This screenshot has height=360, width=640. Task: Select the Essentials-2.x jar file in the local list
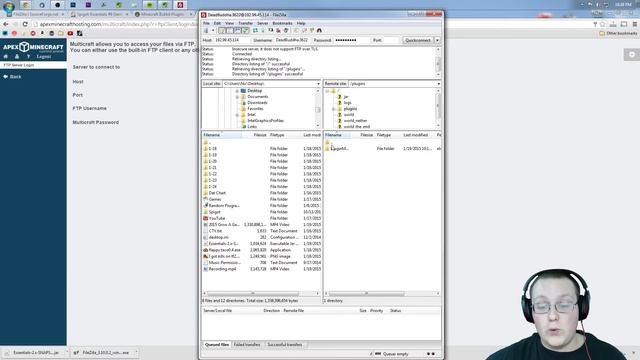[x=223, y=244]
